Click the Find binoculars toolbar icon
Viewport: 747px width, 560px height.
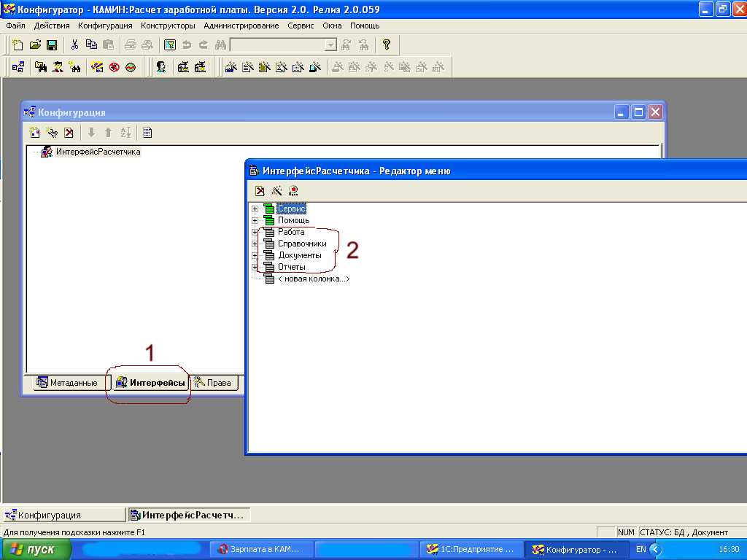[x=220, y=45]
